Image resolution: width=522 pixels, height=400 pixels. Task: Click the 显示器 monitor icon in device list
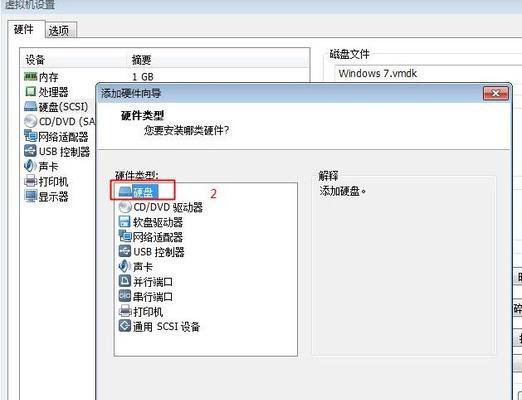(30, 196)
